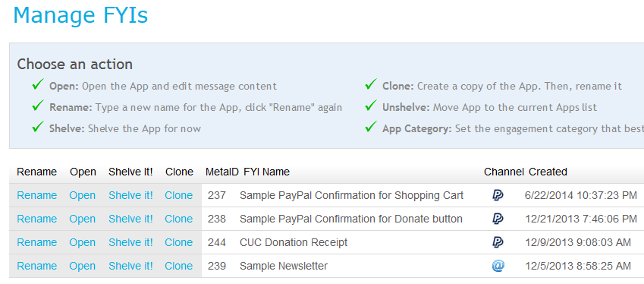Clone the MetaID 237 FYI
Viewport: 644px width, 284px height.
179,195
